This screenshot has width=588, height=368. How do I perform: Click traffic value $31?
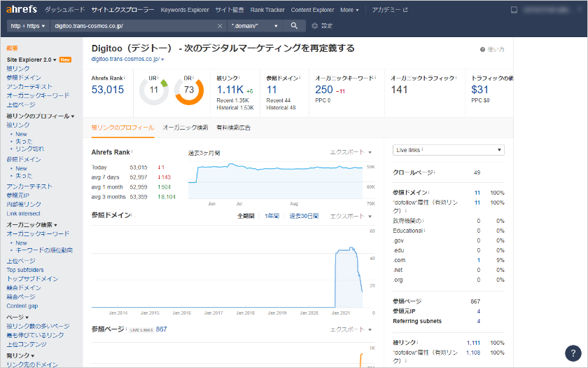(479, 90)
